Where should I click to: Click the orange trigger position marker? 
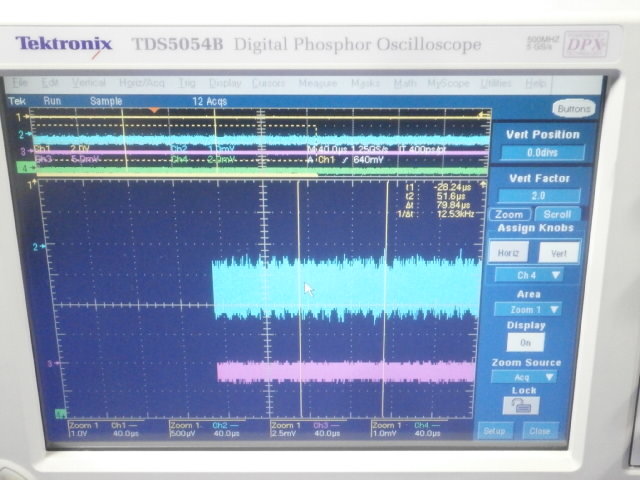click(153, 110)
